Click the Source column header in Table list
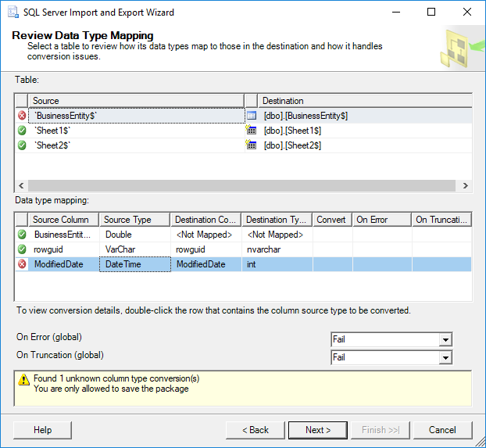 136,101
